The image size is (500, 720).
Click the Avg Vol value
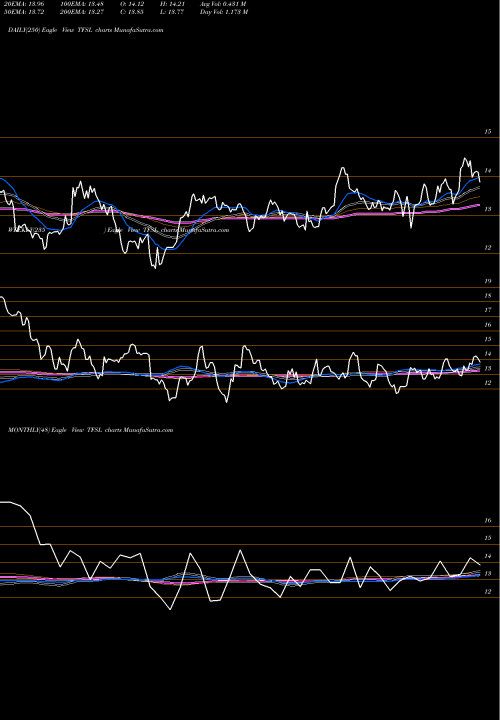click(x=223, y=4)
